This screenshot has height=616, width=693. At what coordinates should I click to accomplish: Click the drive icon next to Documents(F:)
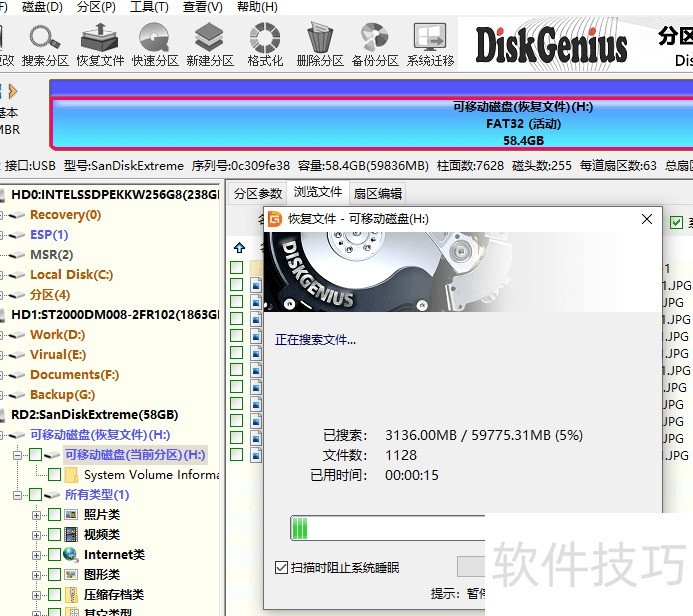click(17, 375)
